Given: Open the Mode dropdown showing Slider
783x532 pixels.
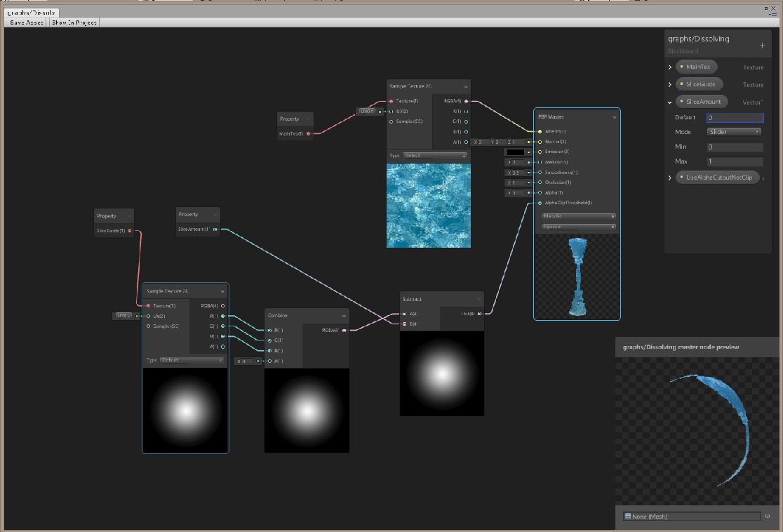Looking at the screenshot, I should tap(734, 132).
